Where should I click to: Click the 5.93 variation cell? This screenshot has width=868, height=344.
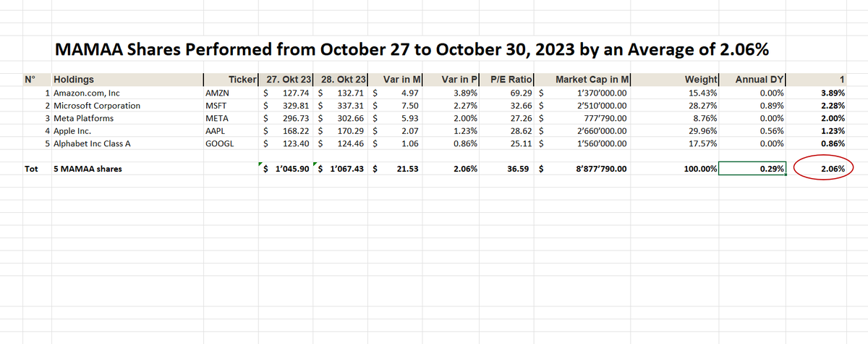point(396,117)
